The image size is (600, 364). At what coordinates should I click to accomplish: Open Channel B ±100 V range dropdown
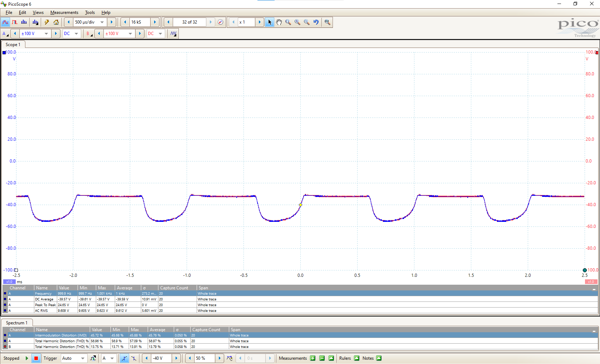tap(131, 34)
